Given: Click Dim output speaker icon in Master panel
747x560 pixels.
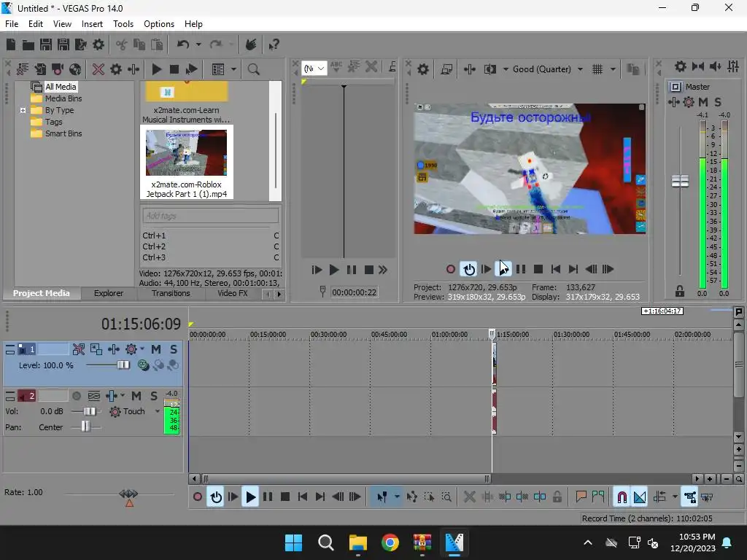Looking at the screenshot, I should pos(715,66).
